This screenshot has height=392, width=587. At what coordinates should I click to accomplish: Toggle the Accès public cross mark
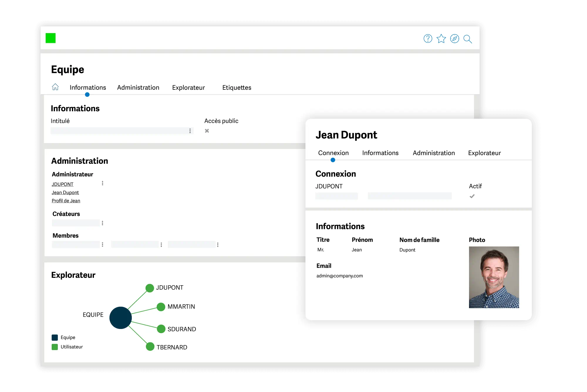(207, 131)
